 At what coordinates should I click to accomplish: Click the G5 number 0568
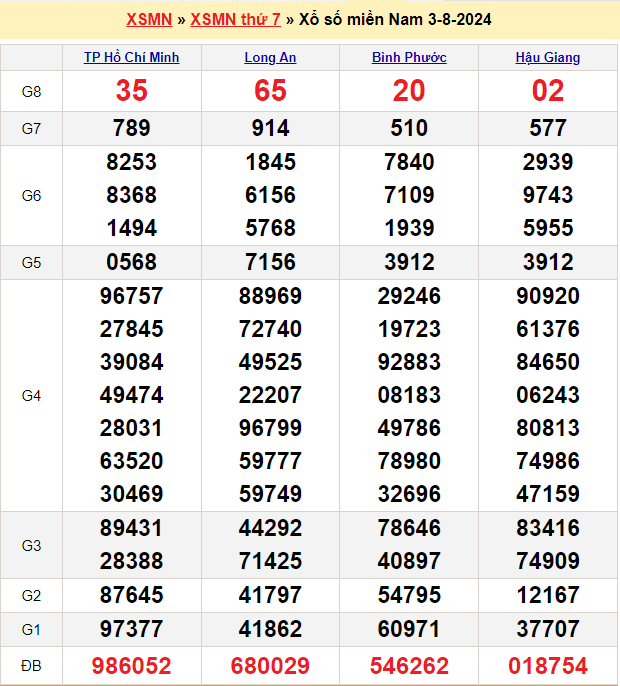pos(131,262)
